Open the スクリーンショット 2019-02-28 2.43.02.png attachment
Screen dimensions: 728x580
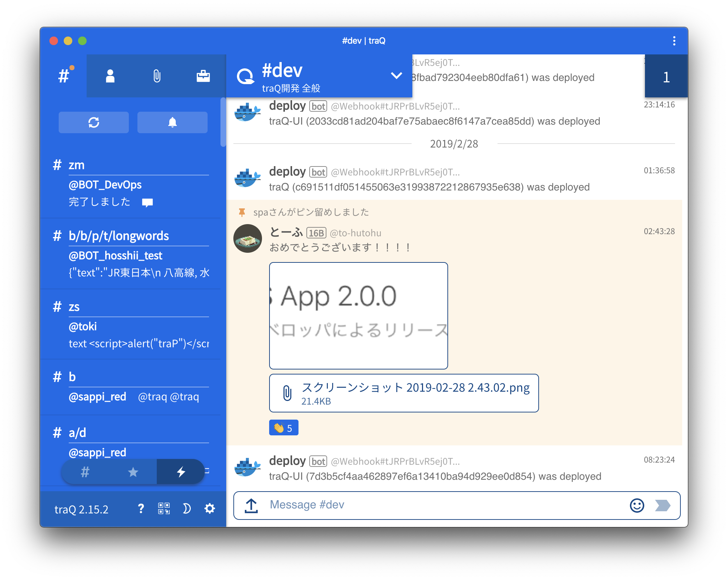404,393
